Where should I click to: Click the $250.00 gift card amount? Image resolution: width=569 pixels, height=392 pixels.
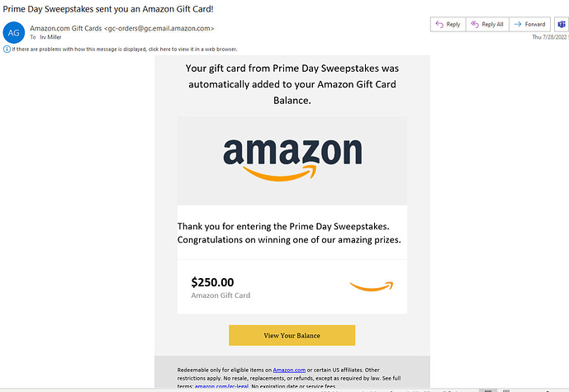pos(212,282)
